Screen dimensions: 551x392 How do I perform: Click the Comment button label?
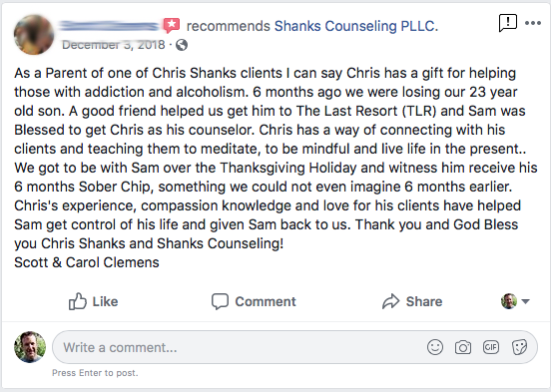pos(266,301)
